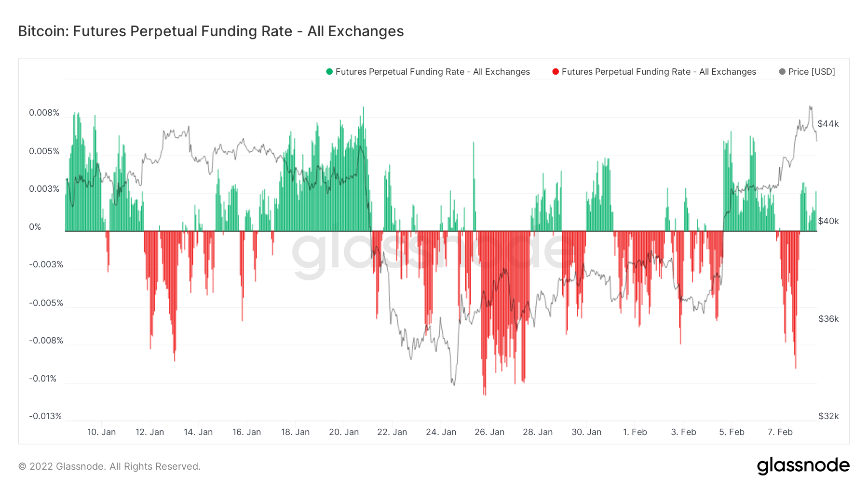Viewport: 868px width, 488px height.
Task: Click the $44k price axis label
Action: [x=828, y=124]
